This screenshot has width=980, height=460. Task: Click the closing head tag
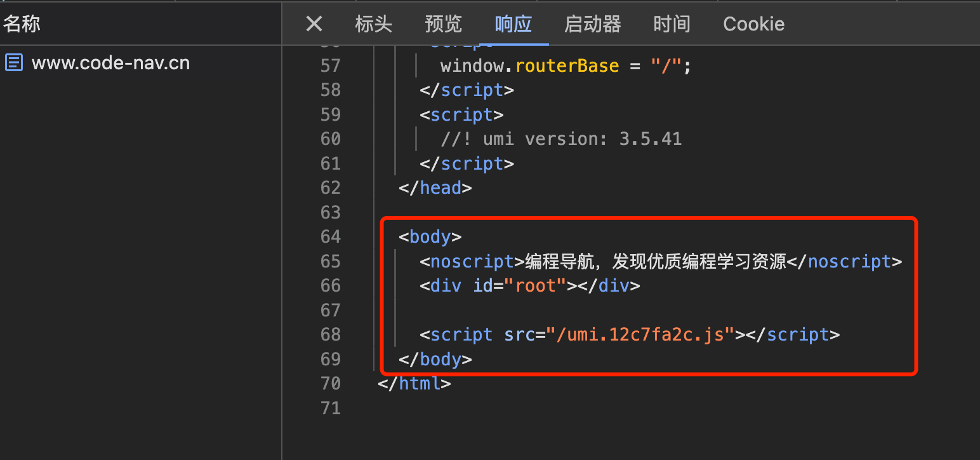[x=435, y=188]
